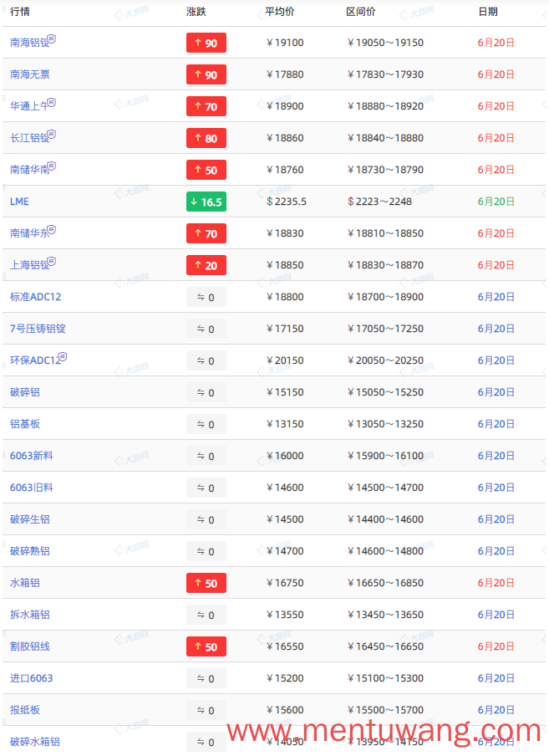The width and height of the screenshot is (549, 756).
Task: Open the 南储华东 price link
Action: (x=29, y=234)
